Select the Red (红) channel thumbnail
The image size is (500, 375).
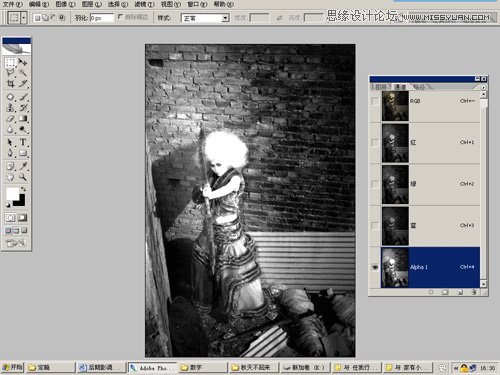tap(395, 143)
